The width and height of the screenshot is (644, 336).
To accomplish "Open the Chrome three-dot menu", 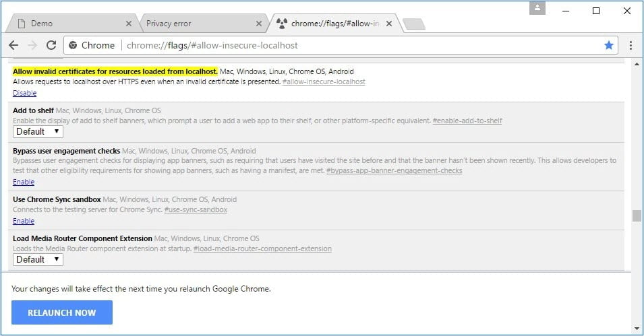I will 631,45.
